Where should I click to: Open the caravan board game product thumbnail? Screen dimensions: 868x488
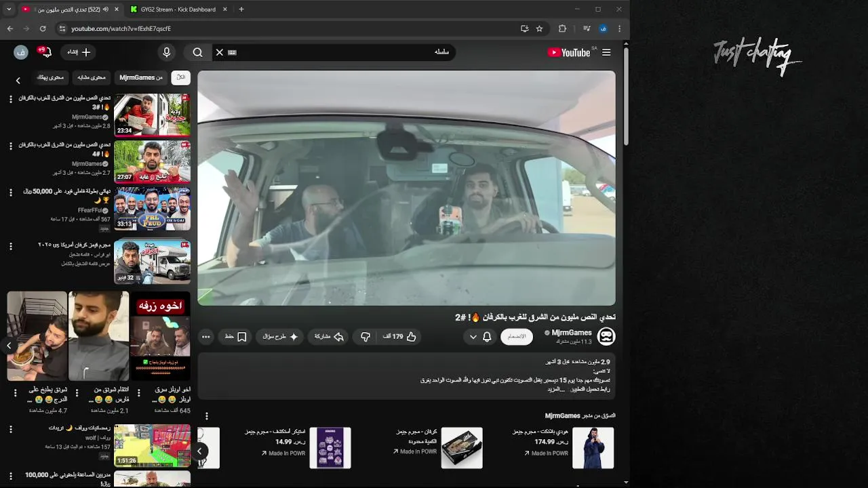pos(462,447)
